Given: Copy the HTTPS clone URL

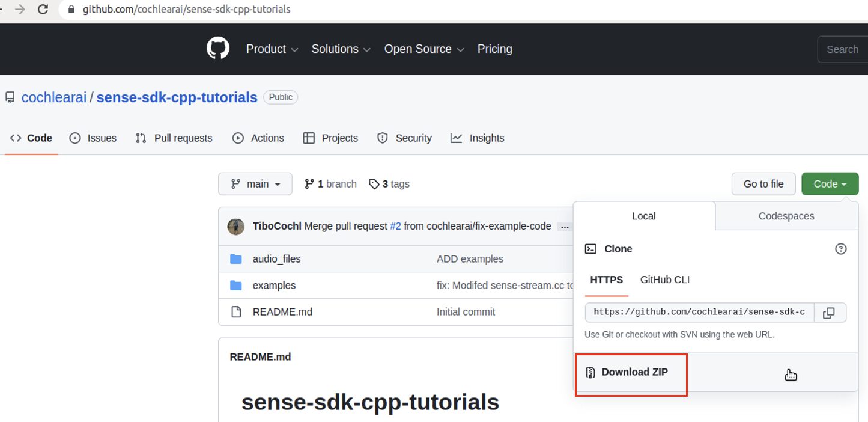Looking at the screenshot, I should click(829, 313).
